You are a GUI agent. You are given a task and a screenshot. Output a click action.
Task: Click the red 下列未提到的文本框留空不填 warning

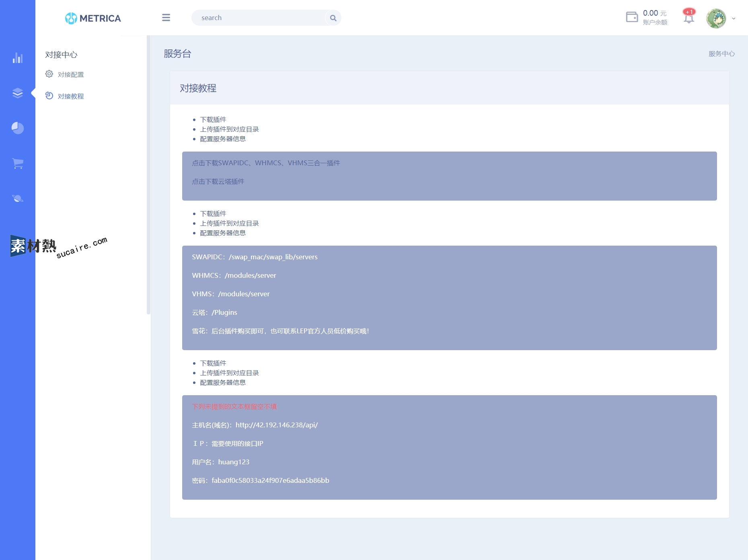click(234, 406)
